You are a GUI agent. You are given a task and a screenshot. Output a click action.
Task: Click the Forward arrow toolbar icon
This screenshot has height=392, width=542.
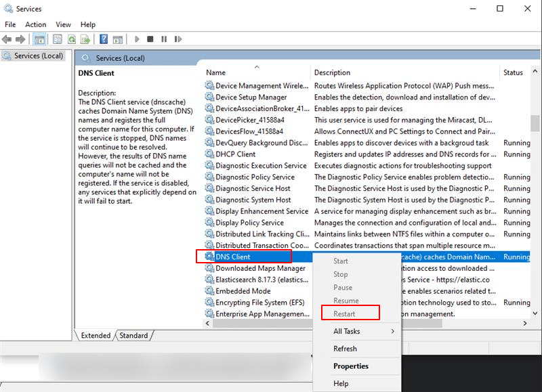pyautogui.click(x=20, y=39)
